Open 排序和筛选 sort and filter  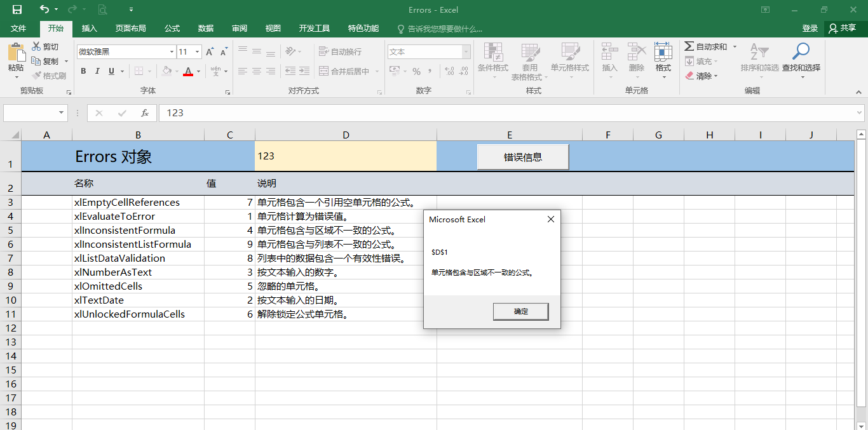pyautogui.click(x=759, y=61)
